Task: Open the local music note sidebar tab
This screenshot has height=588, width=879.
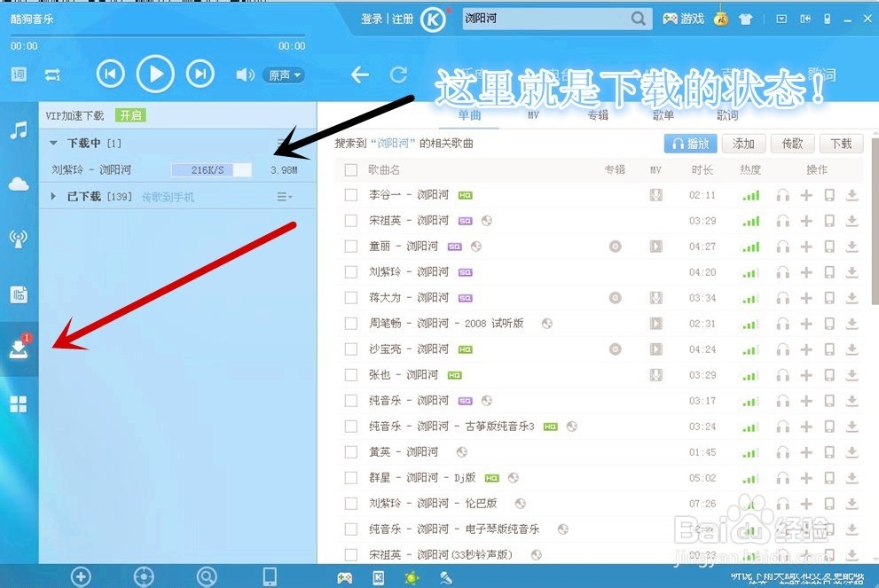Action: 19,130
